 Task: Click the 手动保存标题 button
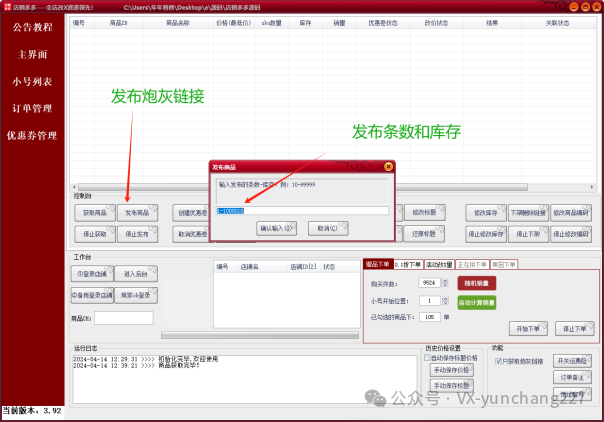tap(451, 385)
